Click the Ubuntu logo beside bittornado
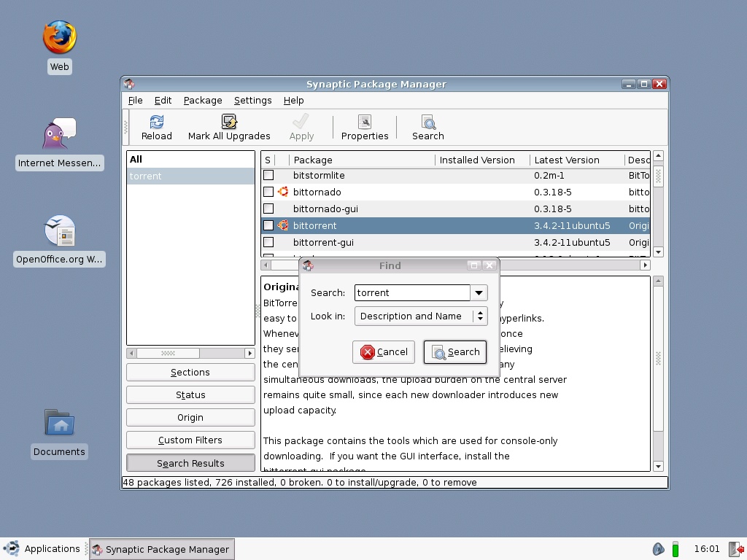The image size is (747, 560). (283, 192)
